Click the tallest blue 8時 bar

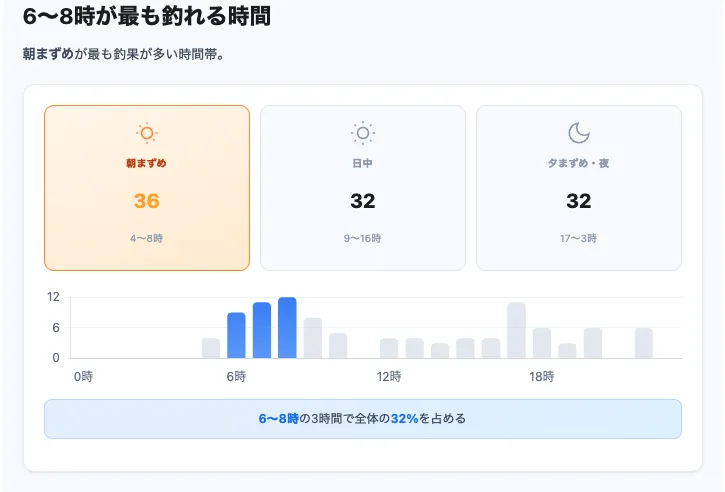click(x=287, y=327)
